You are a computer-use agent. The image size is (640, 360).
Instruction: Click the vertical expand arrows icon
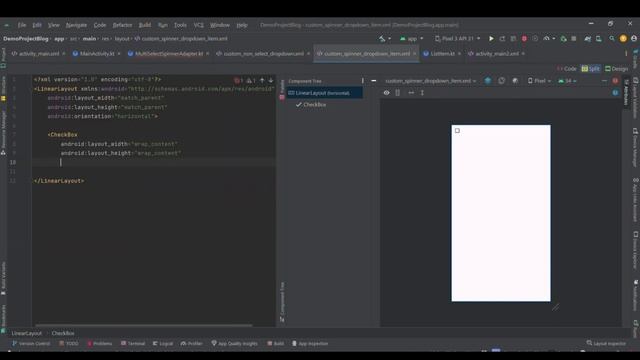[422, 93]
